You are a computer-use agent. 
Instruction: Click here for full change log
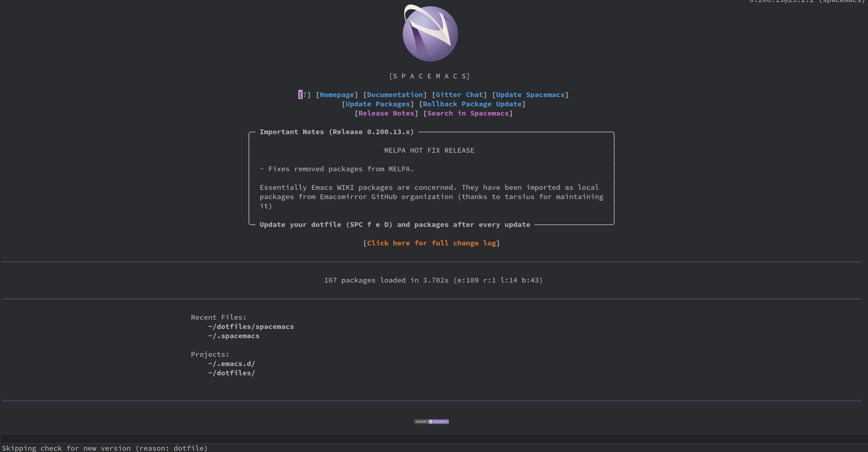(432, 243)
